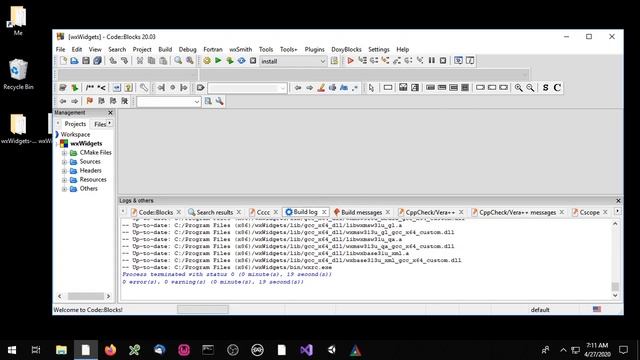Screen dimensions: 640x360
Task: Click the Select pointer tool icon
Action: (x=371, y=88)
